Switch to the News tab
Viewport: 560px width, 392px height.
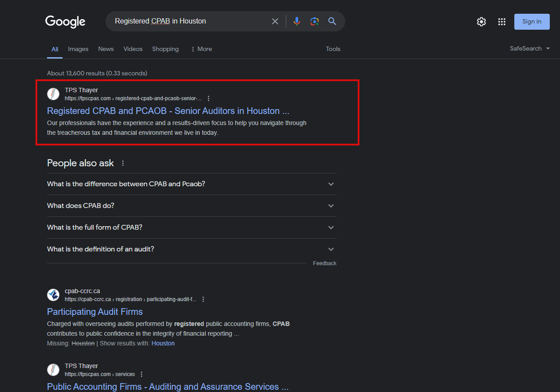point(106,49)
